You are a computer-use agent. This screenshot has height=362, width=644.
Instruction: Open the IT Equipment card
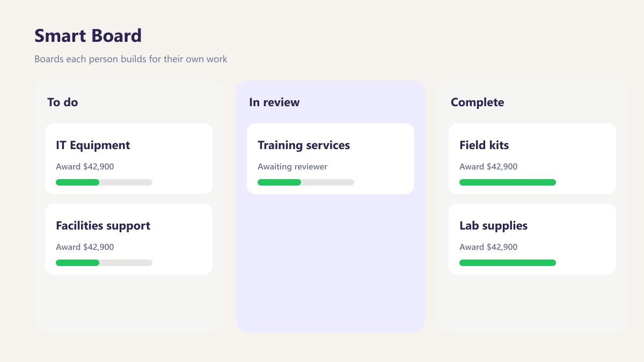[129, 159]
